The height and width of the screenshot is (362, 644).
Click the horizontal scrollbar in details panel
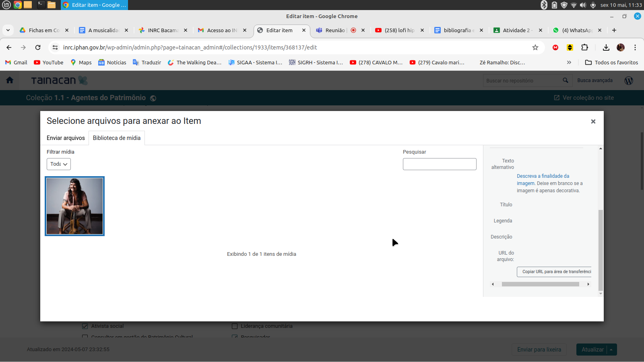(540, 284)
